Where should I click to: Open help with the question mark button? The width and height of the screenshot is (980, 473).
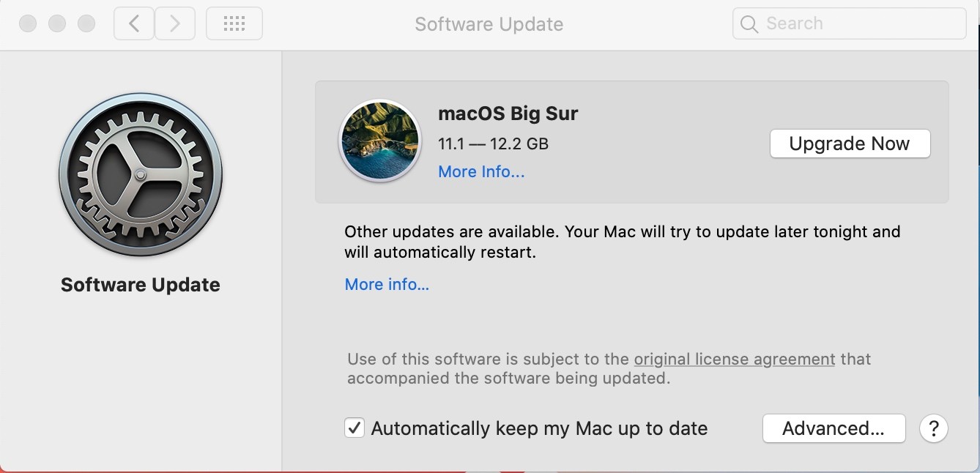933,428
